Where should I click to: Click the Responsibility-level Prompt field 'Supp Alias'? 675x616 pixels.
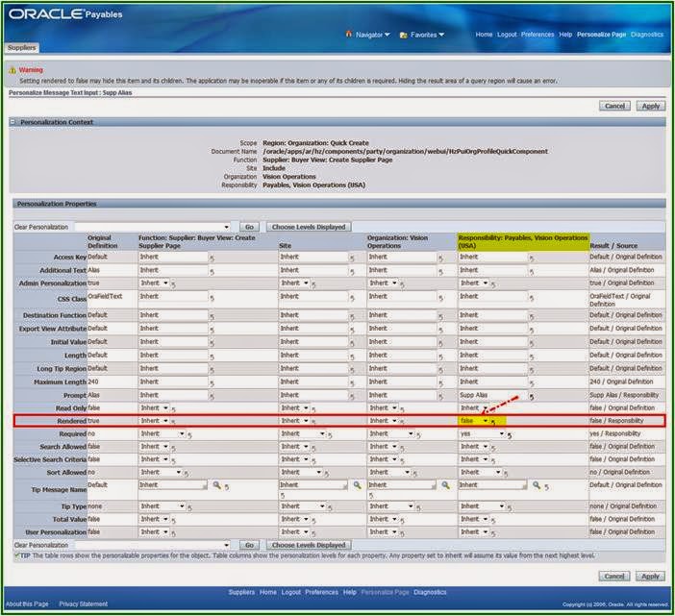[x=493, y=395]
